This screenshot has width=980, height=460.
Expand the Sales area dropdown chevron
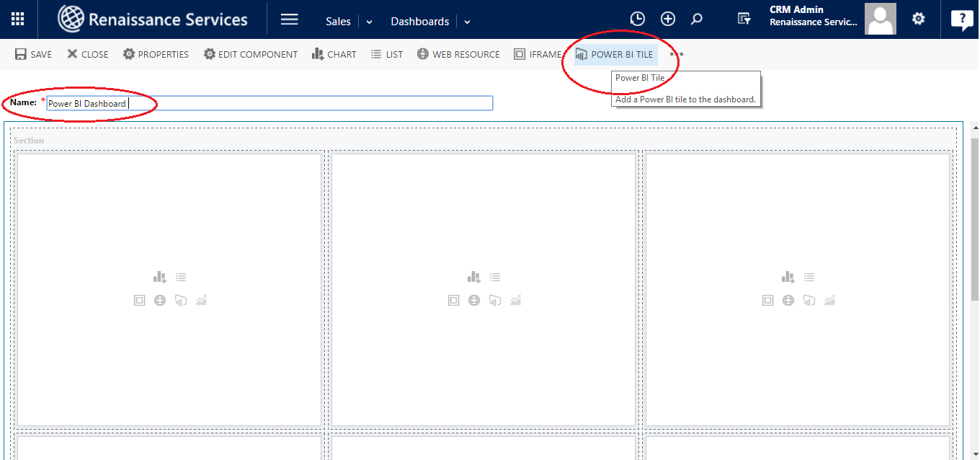[x=370, y=22]
